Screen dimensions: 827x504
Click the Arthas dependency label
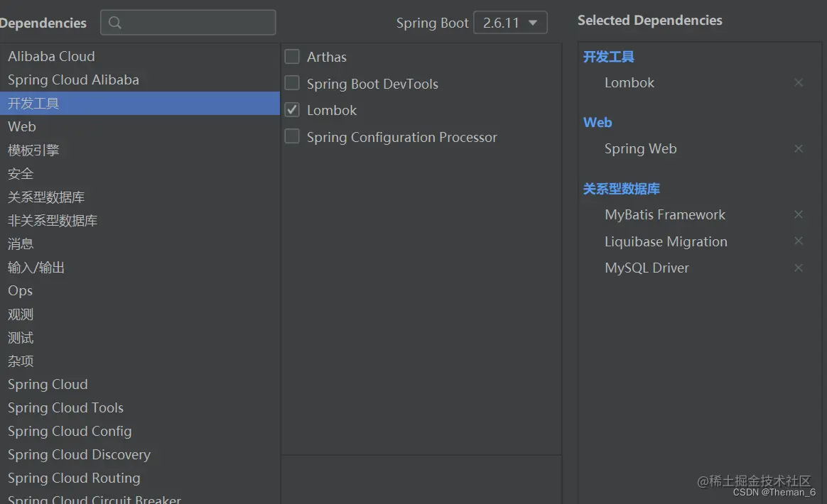(327, 57)
